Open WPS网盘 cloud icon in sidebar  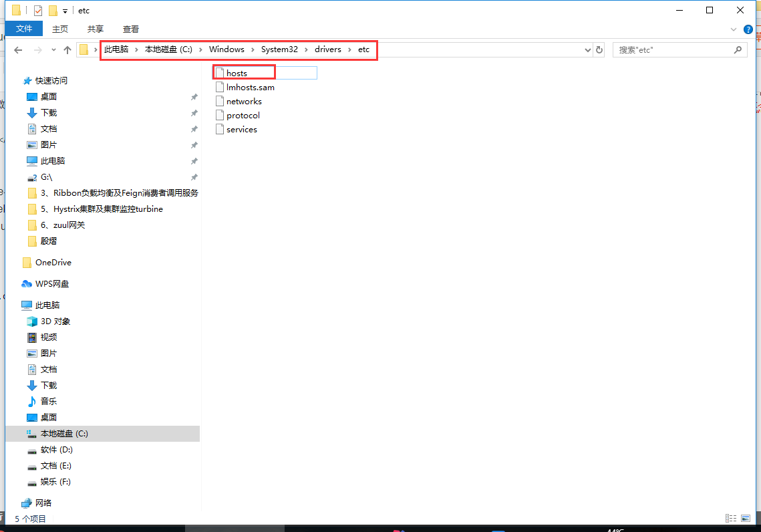click(27, 284)
